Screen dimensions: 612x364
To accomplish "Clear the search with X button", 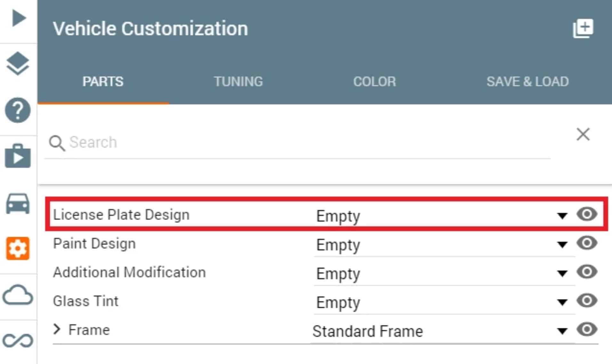I will click(x=583, y=134).
